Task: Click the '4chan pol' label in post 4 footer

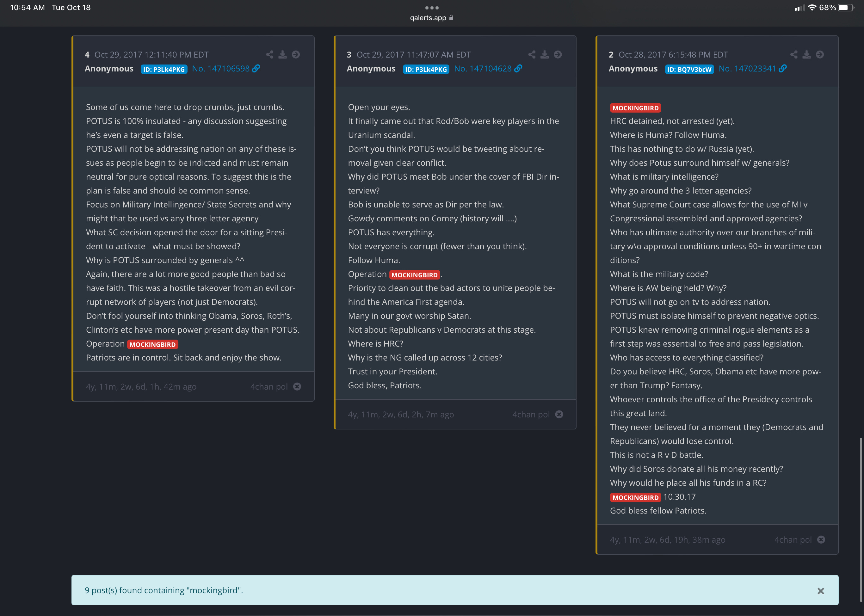Action: click(269, 386)
